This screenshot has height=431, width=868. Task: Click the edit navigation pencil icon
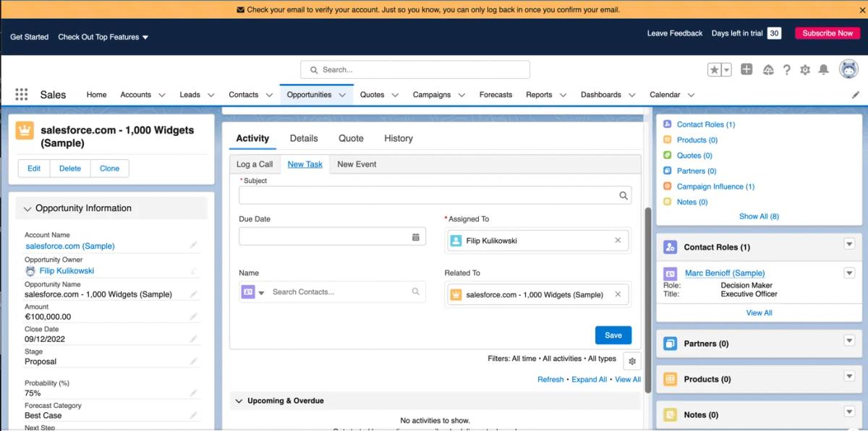tap(856, 95)
